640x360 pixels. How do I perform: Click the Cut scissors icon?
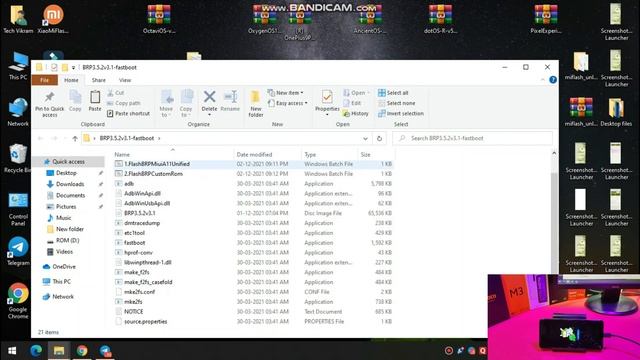[x=110, y=93]
